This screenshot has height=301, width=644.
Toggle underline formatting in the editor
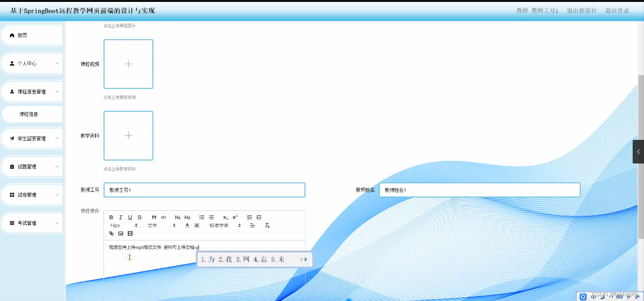pos(130,217)
